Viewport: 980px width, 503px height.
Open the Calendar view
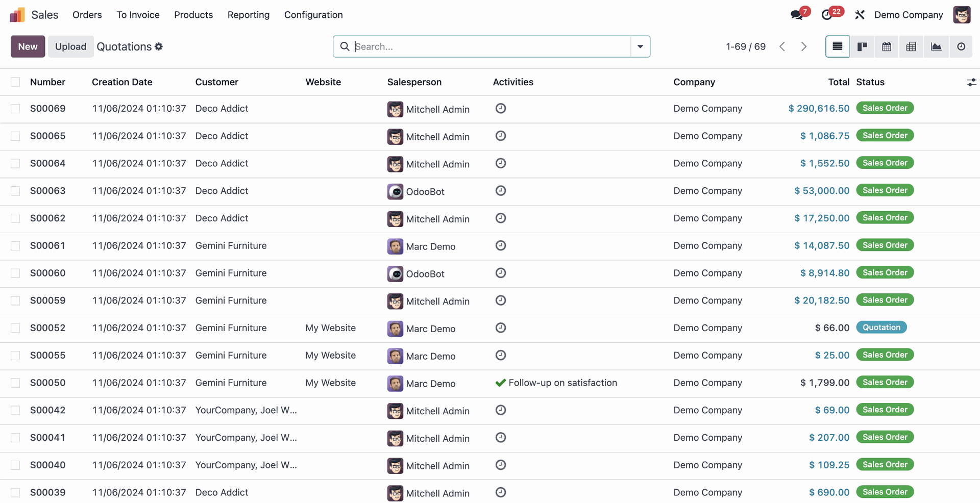pyautogui.click(x=887, y=47)
